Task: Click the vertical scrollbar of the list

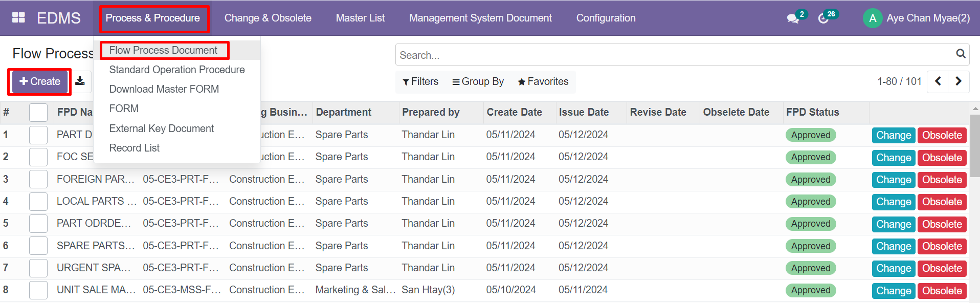Action: point(975,146)
